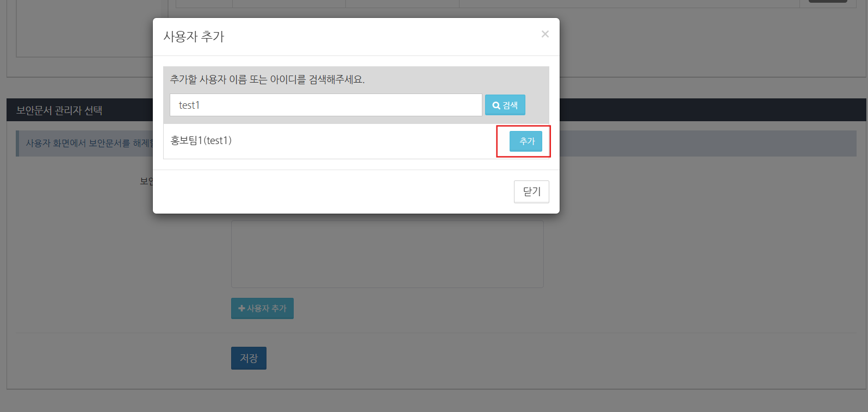Click the 저장 button
This screenshot has width=868, height=412.
pos(249,358)
